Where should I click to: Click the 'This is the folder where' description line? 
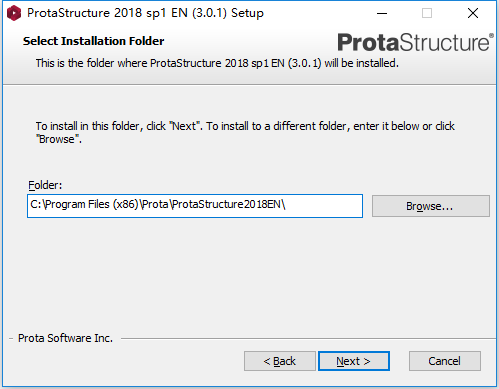[217, 63]
